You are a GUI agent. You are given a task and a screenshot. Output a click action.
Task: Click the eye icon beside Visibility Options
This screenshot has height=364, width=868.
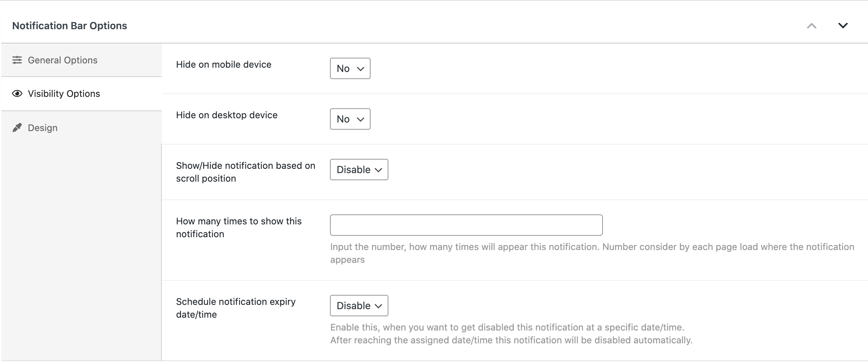pyautogui.click(x=17, y=94)
